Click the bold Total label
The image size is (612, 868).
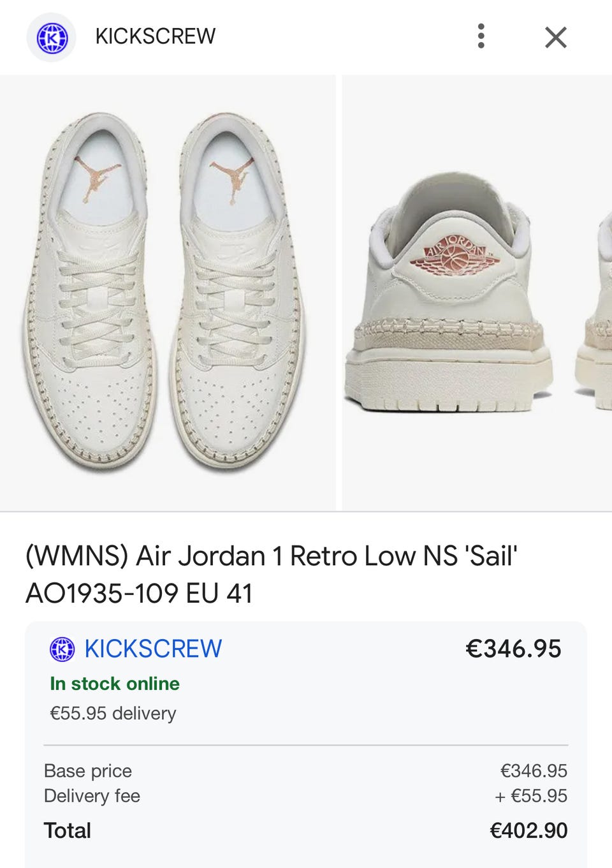click(x=67, y=830)
